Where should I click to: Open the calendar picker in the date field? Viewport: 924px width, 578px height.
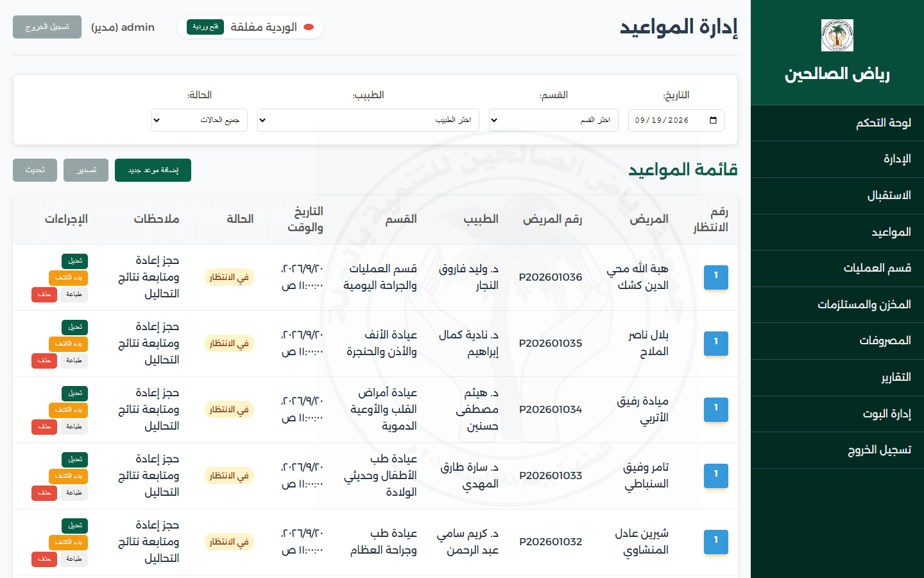coord(713,120)
